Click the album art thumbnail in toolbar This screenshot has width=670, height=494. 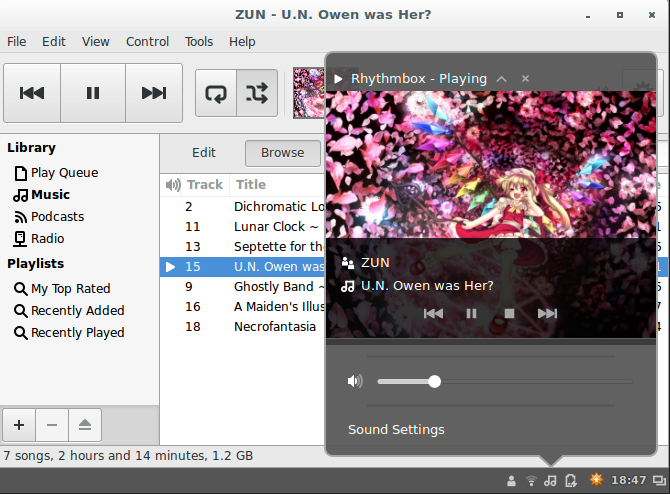(x=309, y=93)
